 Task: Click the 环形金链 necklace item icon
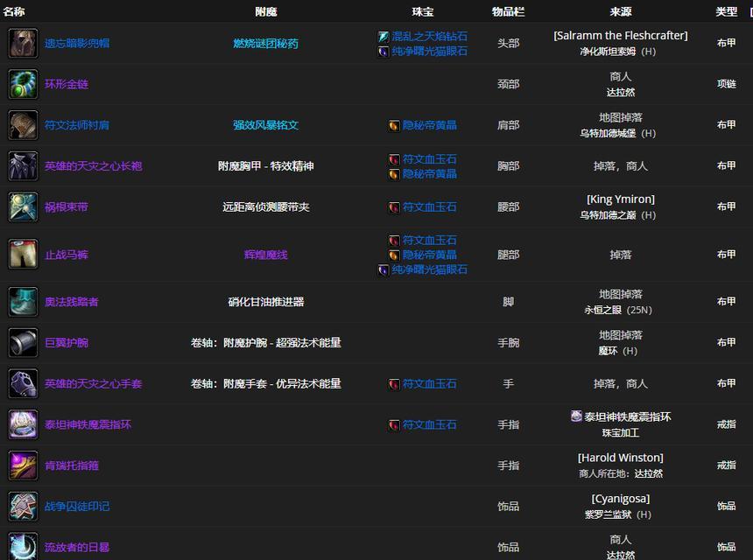click(x=23, y=84)
